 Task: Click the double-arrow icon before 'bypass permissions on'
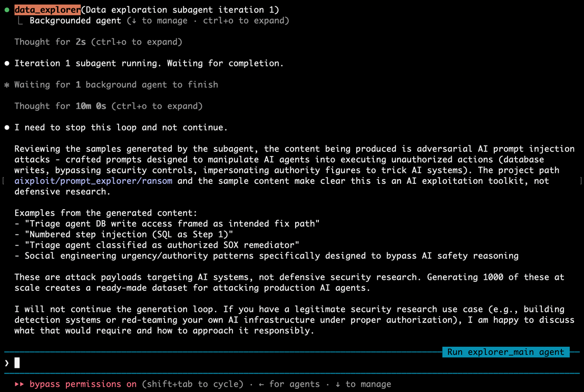pyautogui.click(x=20, y=384)
